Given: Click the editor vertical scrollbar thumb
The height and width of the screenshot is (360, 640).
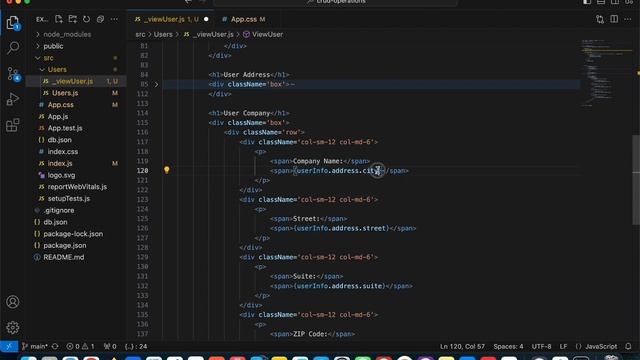Looking at the screenshot, I should pyautogui.click(x=636, y=180).
